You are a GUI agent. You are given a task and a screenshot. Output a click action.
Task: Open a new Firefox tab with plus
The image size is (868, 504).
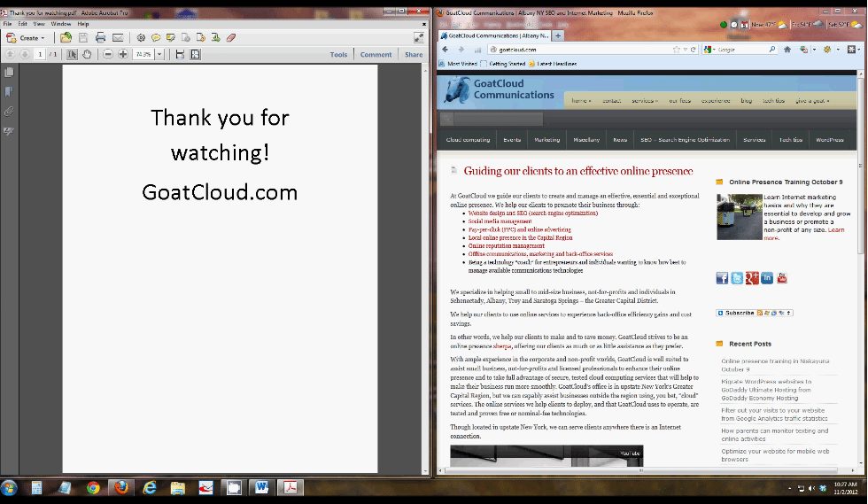pos(558,35)
